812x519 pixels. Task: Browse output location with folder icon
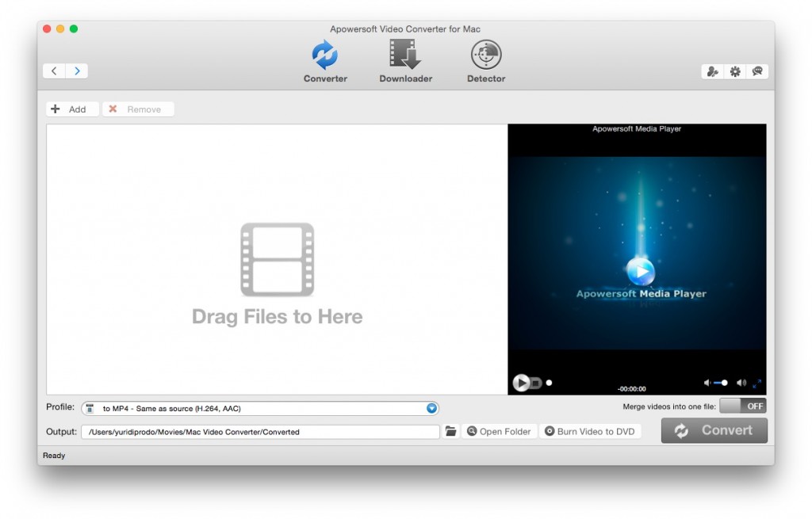pyautogui.click(x=450, y=431)
